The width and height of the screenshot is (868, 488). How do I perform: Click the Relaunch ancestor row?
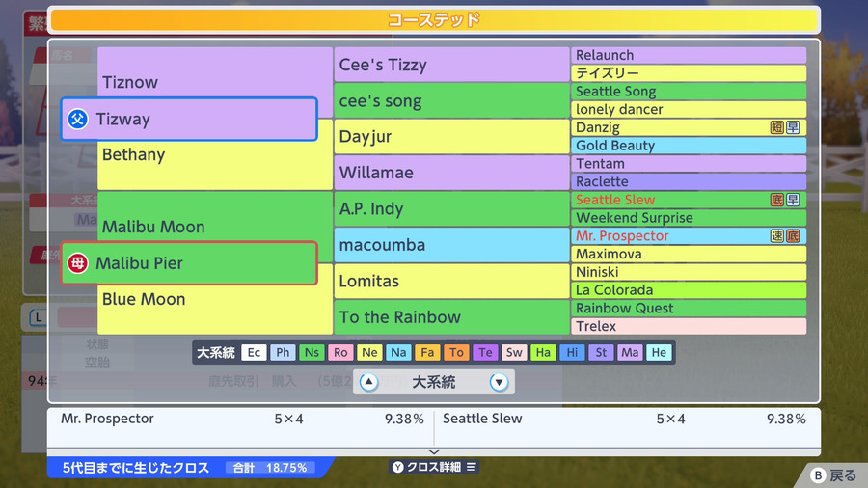[x=689, y=55]
